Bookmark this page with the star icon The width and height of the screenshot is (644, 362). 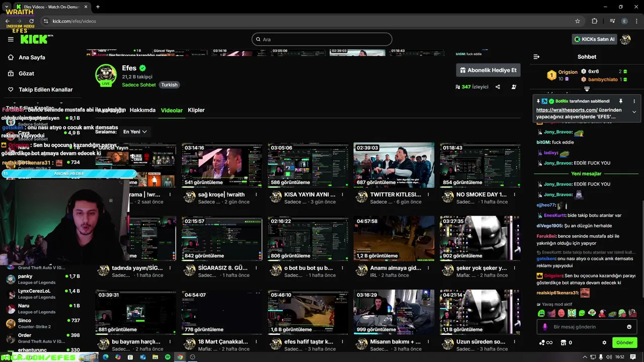[578, 21]
